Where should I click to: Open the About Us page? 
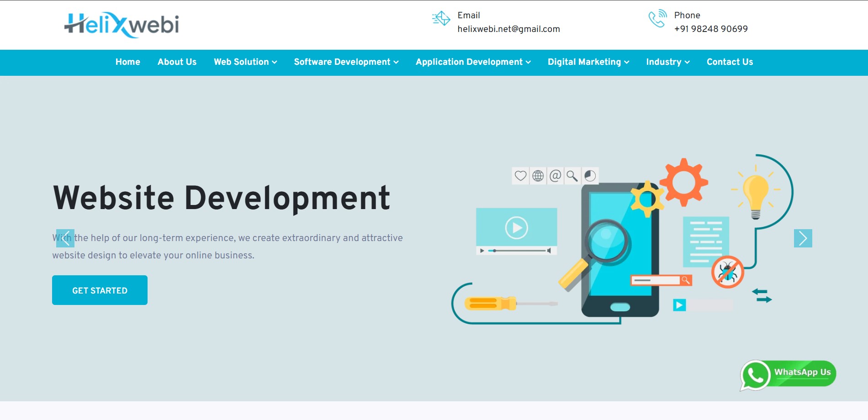tap(177, 62)
